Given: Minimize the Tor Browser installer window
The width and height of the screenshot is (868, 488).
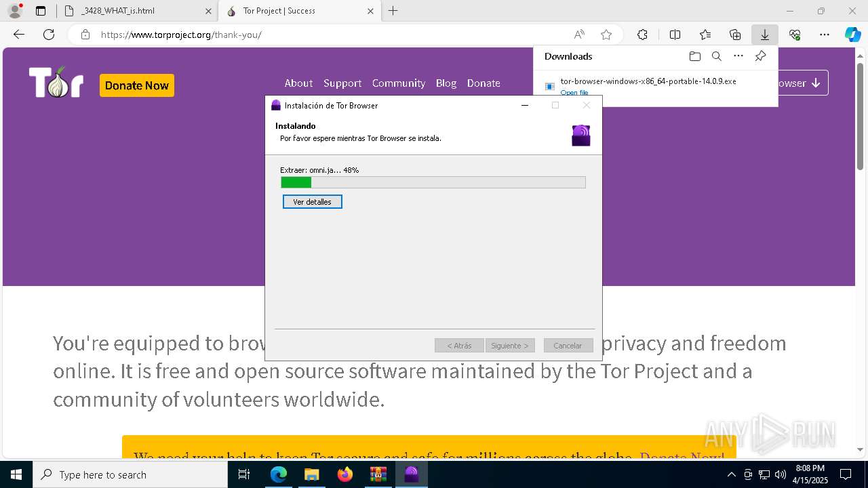Looking at the screenshot, I should [x=524, y=105].
